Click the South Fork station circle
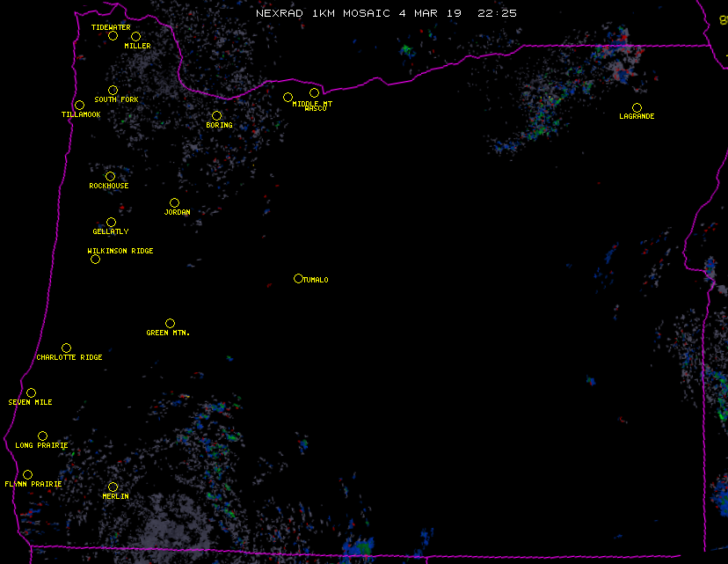Viewport: 728px width, 564px height. (x=113, y=91)
